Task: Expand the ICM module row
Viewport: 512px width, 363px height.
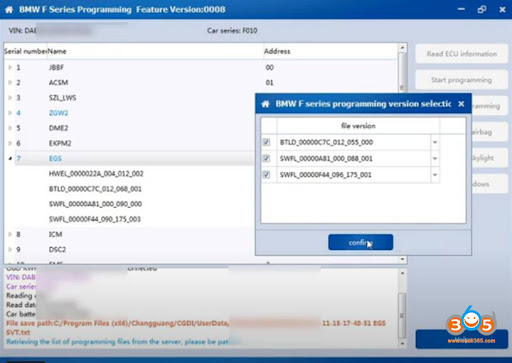Action: point(10,234)
